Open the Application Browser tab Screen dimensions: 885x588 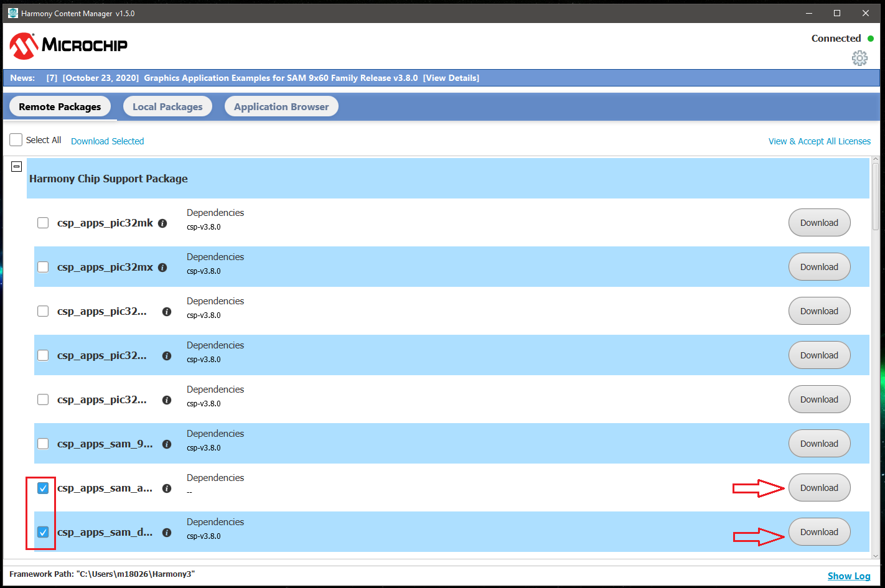coord(281,106)
